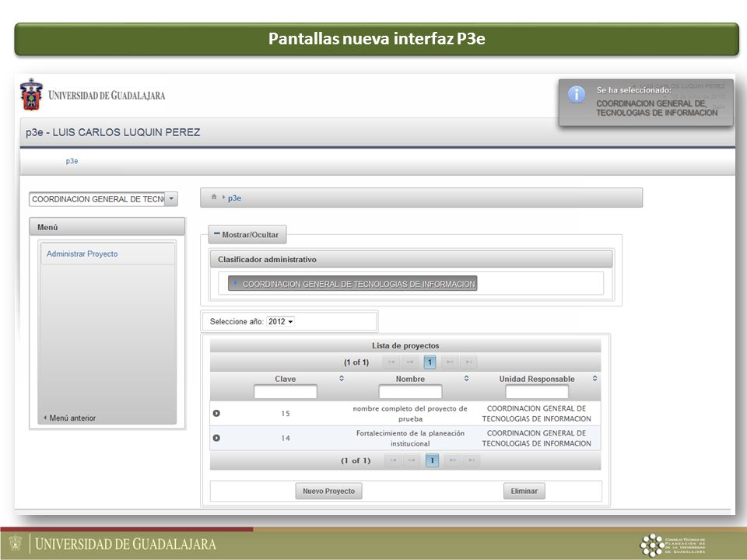Click Clave value 14
This screenshot has height=560, width=747.
point(286,438)
